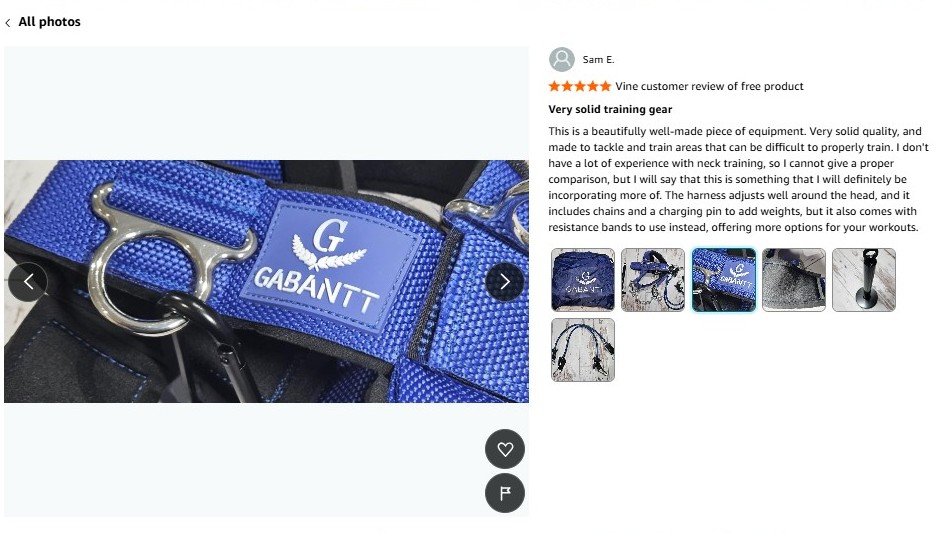Select the highlighted Gabantt logo close-up thumbnail
The width and height of the screenshot is (952, 533).
pyautogui.click(x=724, y=280)
